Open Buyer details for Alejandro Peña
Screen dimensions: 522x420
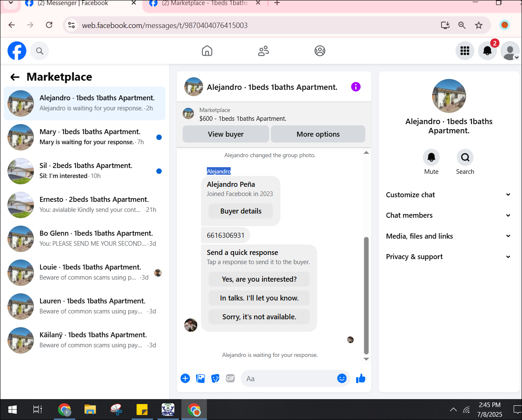241,211
